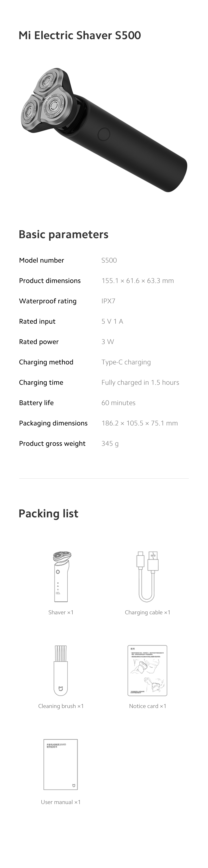The width and height of the screenshot is (208, 868).
Task: Click the Waterproof rating IPX7 value
Action: (x=108, y=301)
